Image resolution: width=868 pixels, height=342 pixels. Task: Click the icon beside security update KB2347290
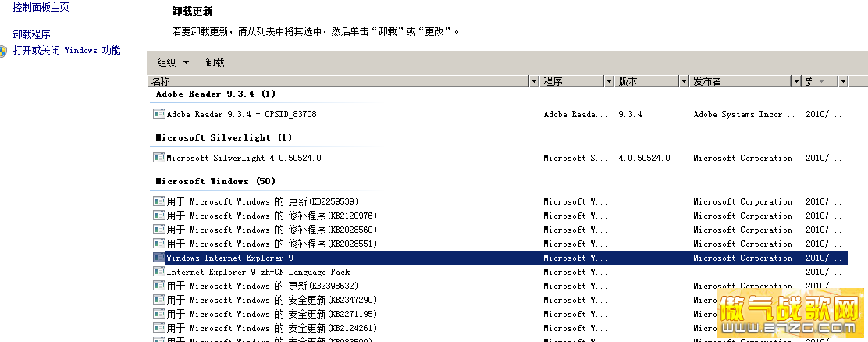pyautogui.click(x=159, y=299)
